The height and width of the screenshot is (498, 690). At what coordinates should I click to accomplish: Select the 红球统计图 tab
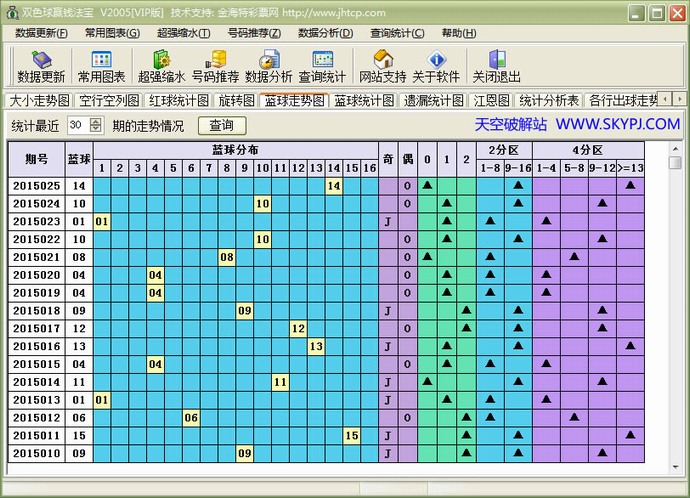click(x=179, y=100)
